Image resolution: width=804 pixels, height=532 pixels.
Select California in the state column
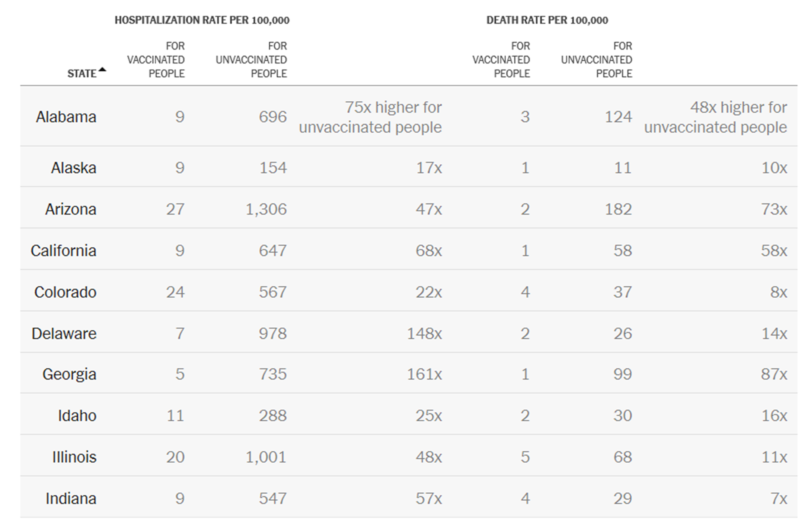[x=63, y=251]
